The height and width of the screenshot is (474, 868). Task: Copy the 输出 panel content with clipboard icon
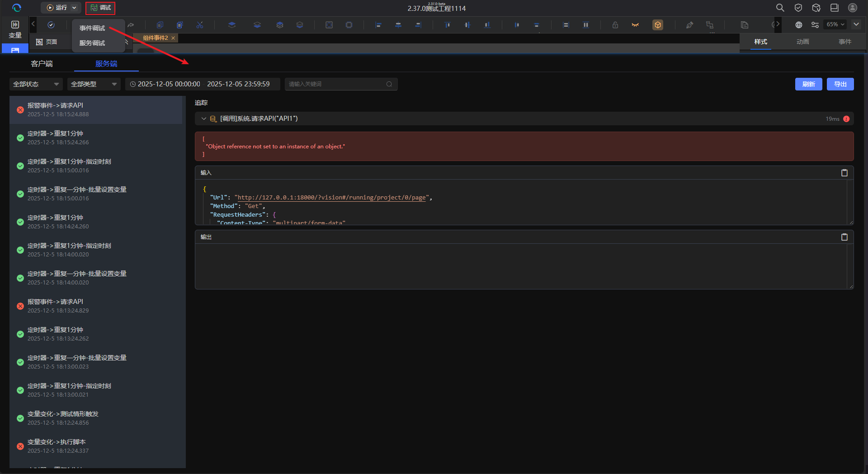[x=844, y=237]
